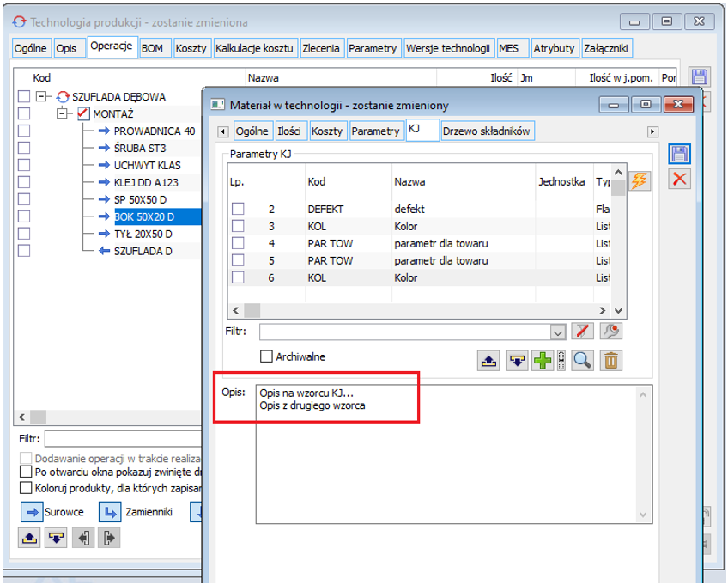The width and height of the screenshot is (728, 585).
Task: Collapse the SZUFLADA DĘBOWA tree node
Action: 42,97
